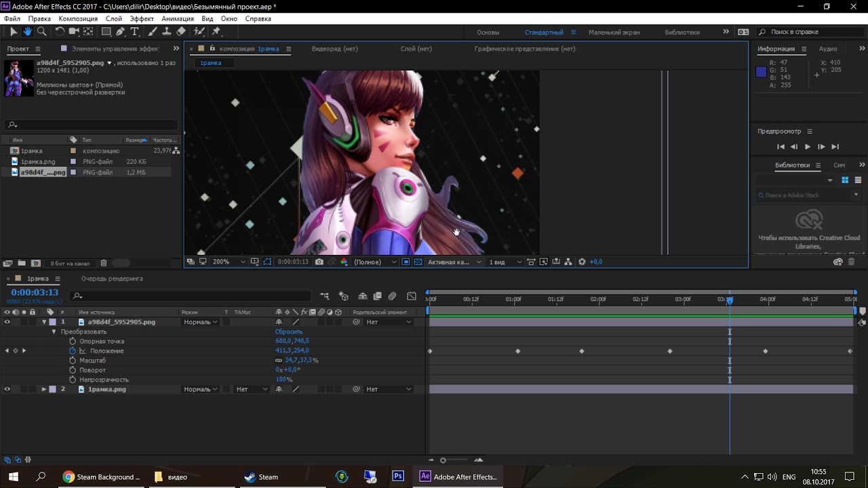Jump to first frame in preview
Viewport: 868px width, 488px height.
click(x=781, y=146)
